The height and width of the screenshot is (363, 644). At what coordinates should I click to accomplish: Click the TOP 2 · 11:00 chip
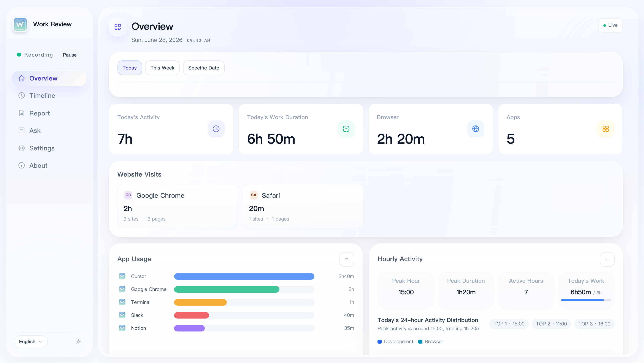click(x=551, y=324)
